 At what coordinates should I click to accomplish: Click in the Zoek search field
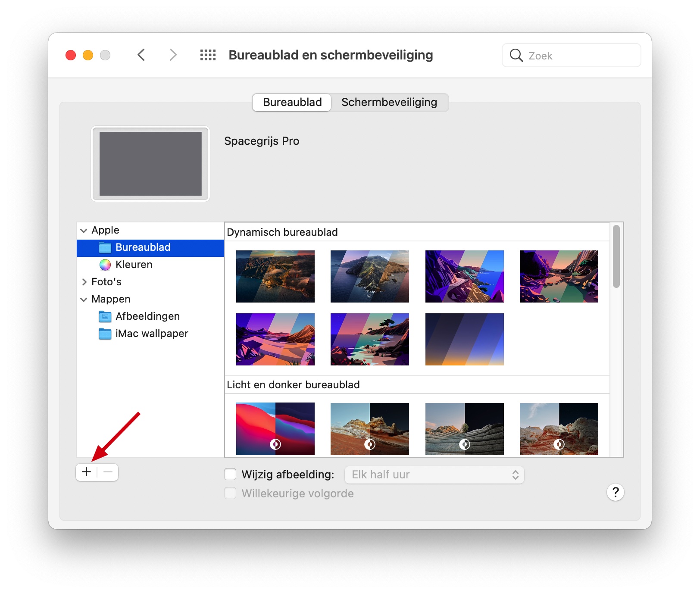click(x=572, y=55)
